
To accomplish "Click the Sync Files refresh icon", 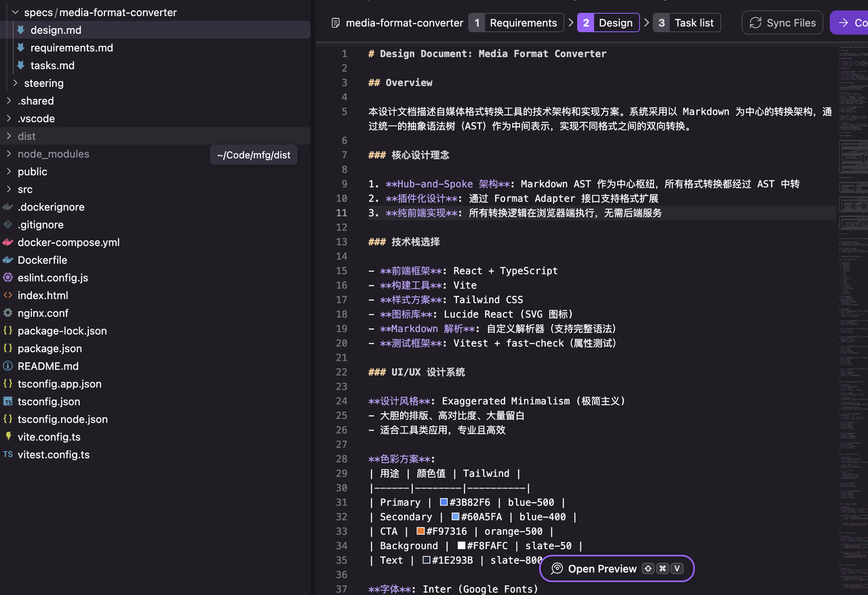I will [755, 22].
